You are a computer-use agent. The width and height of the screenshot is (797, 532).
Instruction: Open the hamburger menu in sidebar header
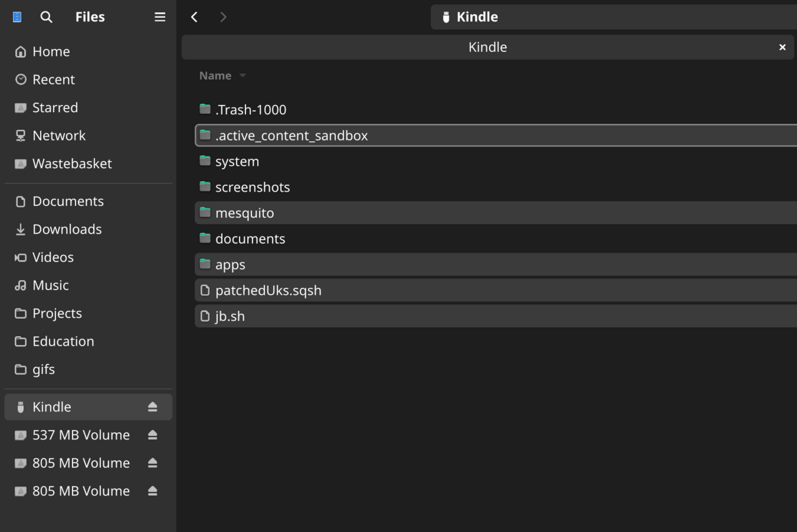point(160,17)
